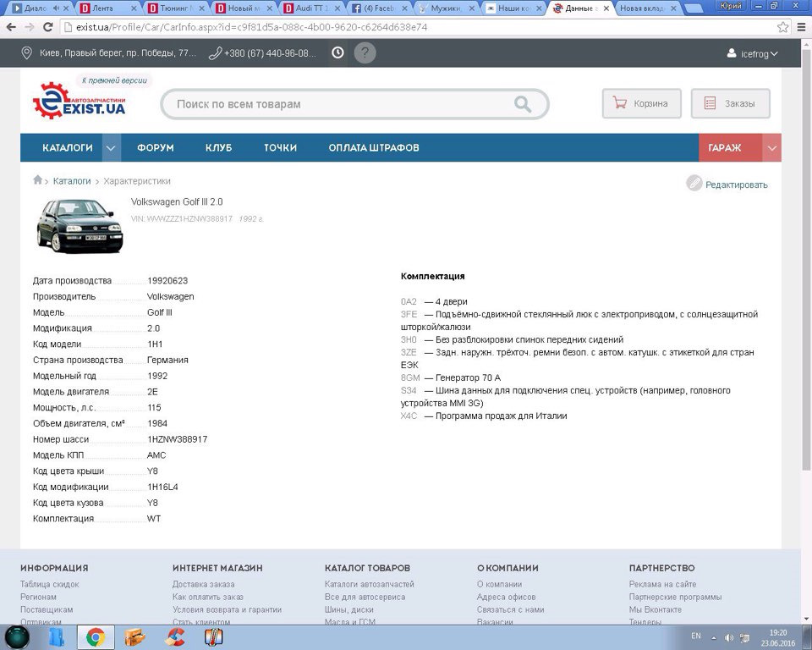Open Мы Вконтакте footer link
This screenshot has height=650, width=812.
coord(655,609)
